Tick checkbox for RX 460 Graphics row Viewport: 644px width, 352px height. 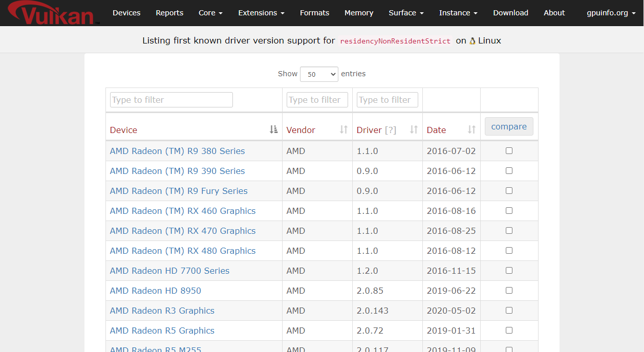509,211
